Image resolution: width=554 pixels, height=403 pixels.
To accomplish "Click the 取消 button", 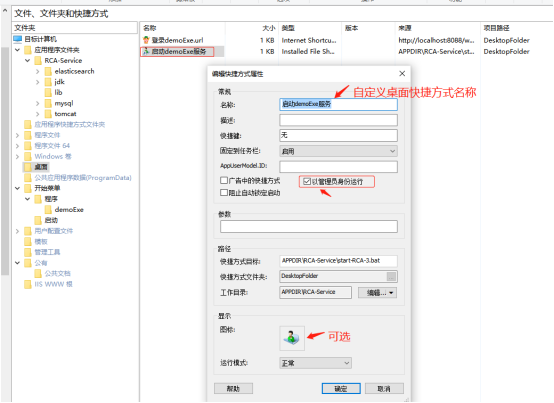I will coord(384,389).
